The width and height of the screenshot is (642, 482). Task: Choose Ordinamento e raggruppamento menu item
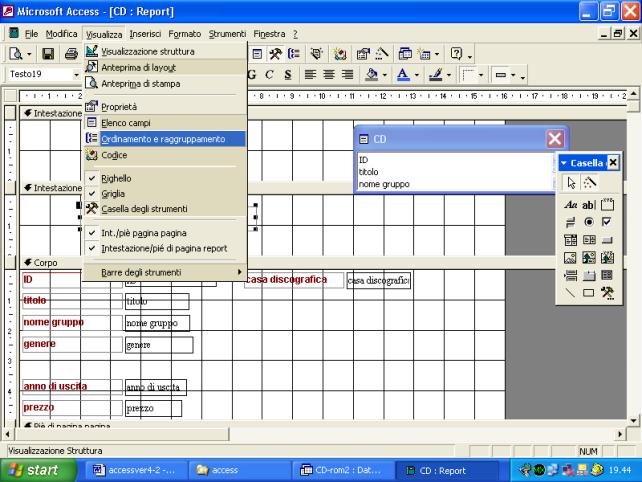pyautogui.click(x=165, y=139)
